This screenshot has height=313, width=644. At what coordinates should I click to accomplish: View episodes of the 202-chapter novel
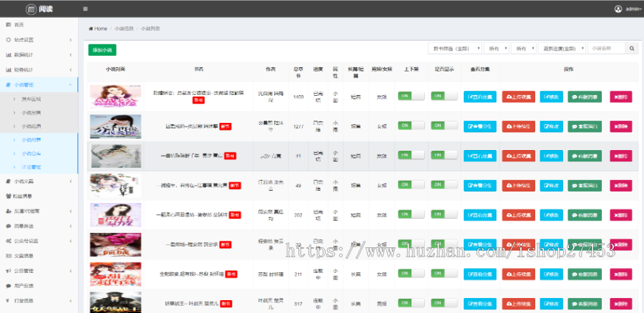479,215
